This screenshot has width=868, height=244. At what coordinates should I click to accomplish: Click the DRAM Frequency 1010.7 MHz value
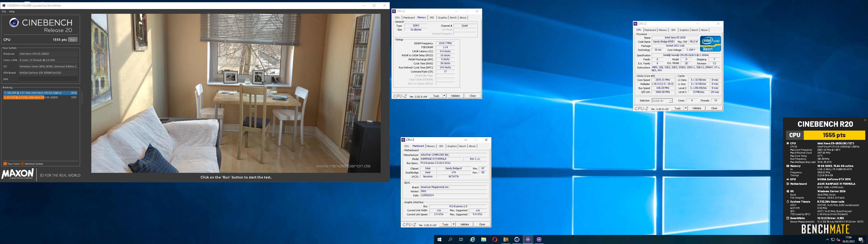446,43
